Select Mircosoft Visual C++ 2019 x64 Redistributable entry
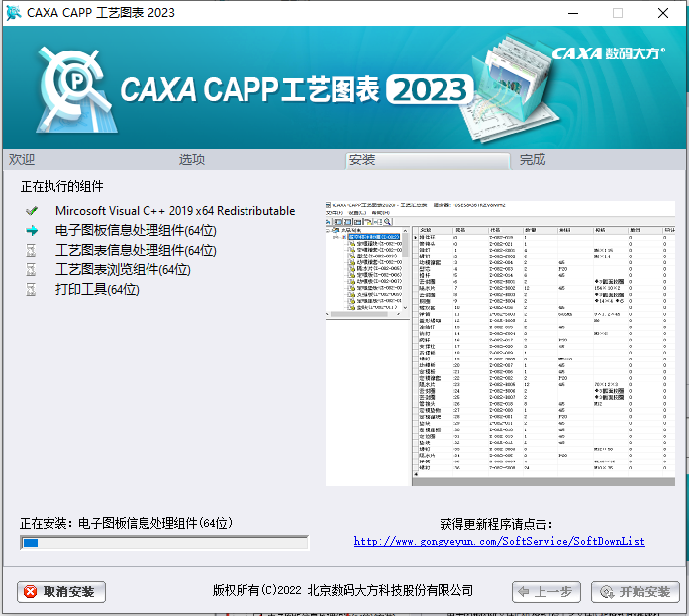Image resolution: width=689 pixels, height=616 pixels. (174, 211)
